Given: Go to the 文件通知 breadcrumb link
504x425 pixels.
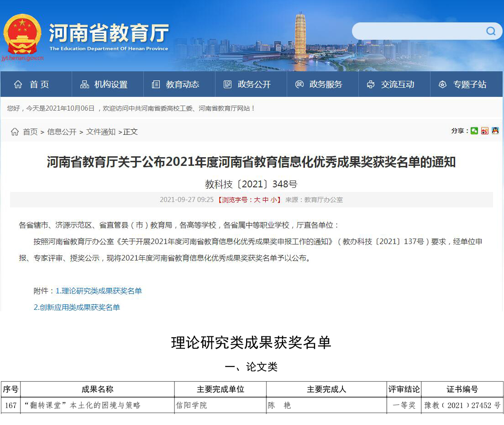Looking at the screenshot, I should pyautogui.click(x=101, y=132).
